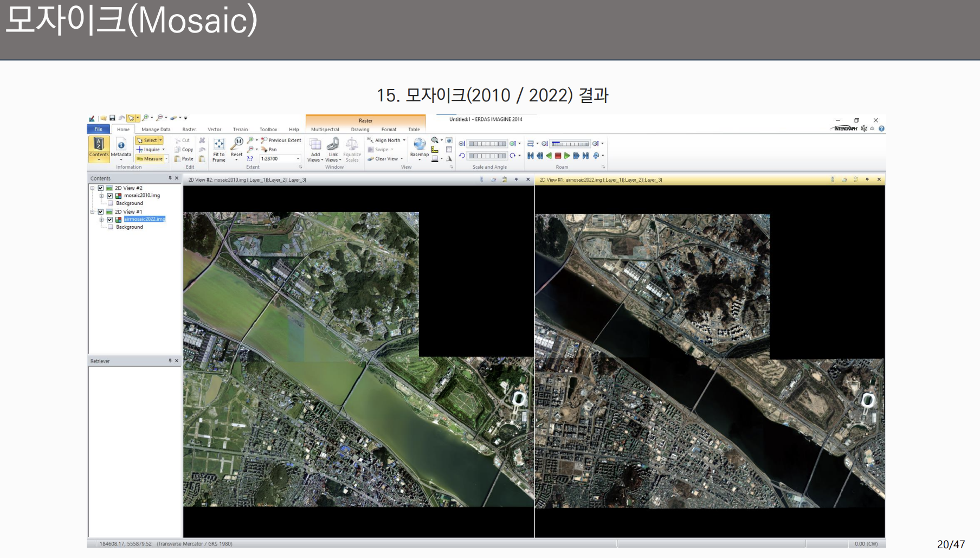Image resolution: width=980 pixels, height=558 pixels.
Task: Click the Save icon in quick access toolbar
Action: (112, 118)
